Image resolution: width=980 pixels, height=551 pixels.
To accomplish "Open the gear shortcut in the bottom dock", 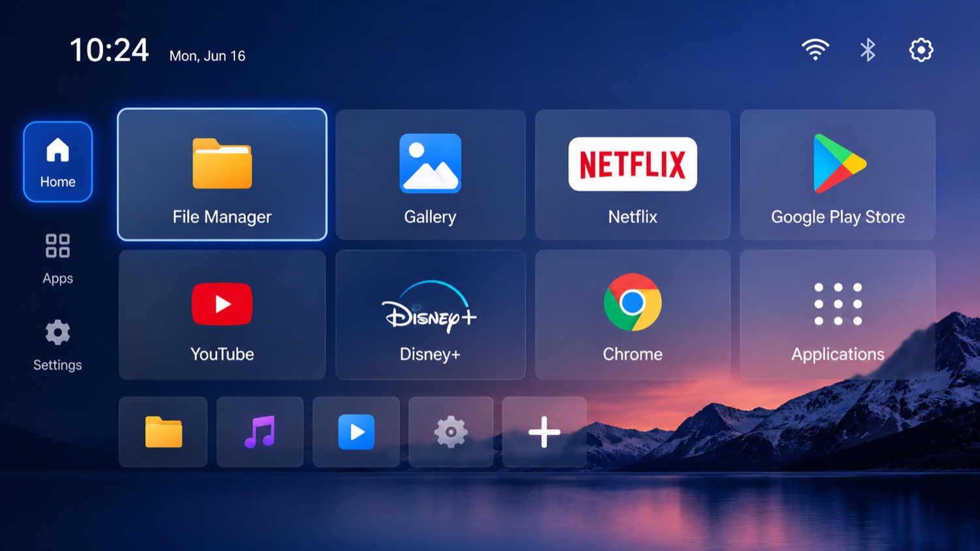I will pos(451,432).
